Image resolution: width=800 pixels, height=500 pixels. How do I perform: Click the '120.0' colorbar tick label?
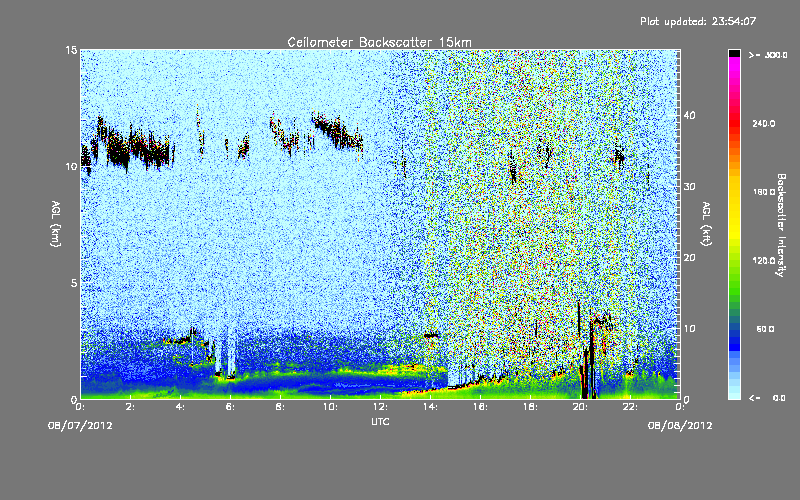764,260
